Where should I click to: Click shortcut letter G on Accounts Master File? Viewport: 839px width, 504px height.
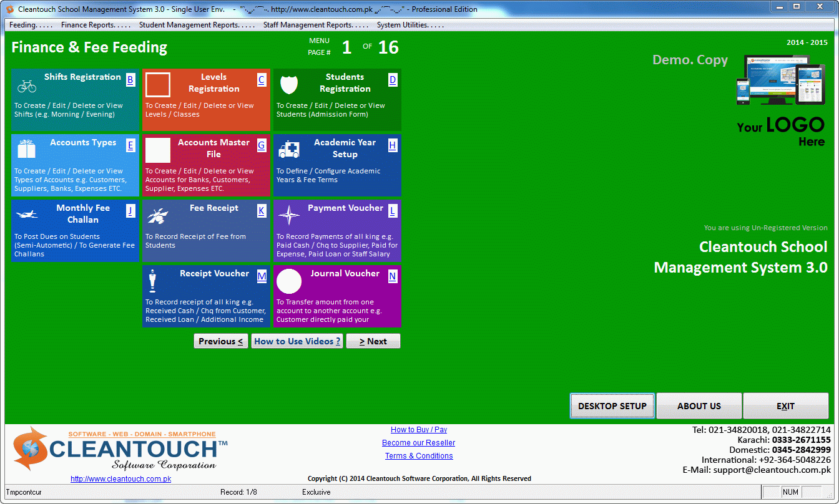(262, 145)
